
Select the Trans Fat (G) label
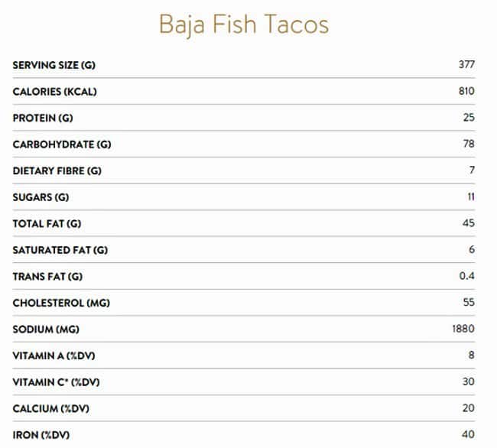pos(47,276)
